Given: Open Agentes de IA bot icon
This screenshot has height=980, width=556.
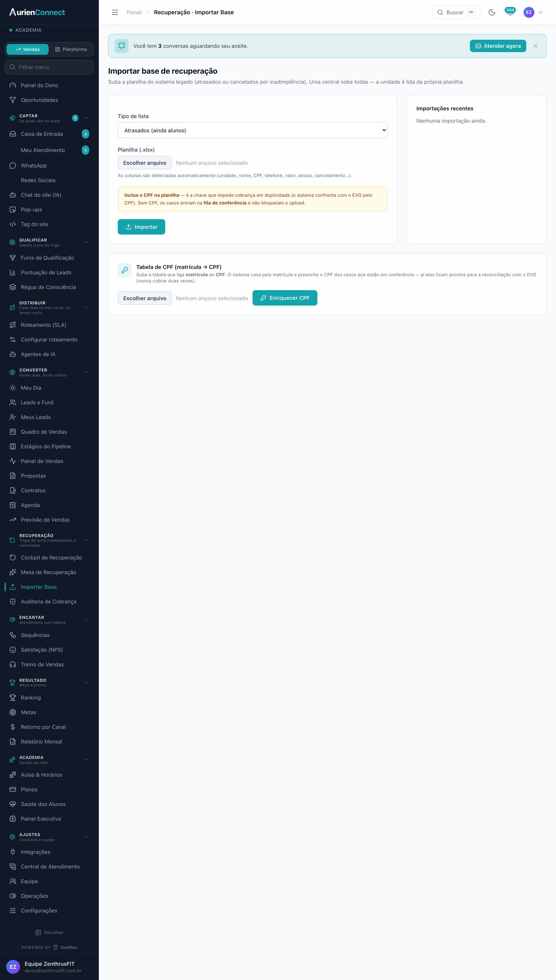Looking at the screenshot, I should [x=13, y=354].
